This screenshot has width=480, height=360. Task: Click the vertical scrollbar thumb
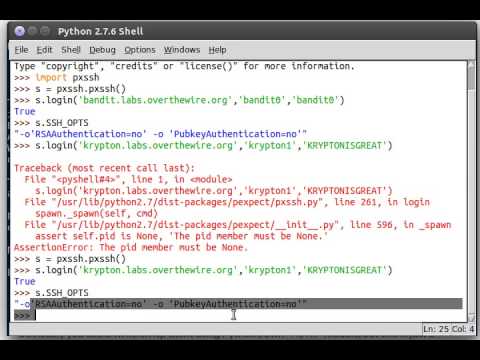pyautogui.click(x=471, y=77)
